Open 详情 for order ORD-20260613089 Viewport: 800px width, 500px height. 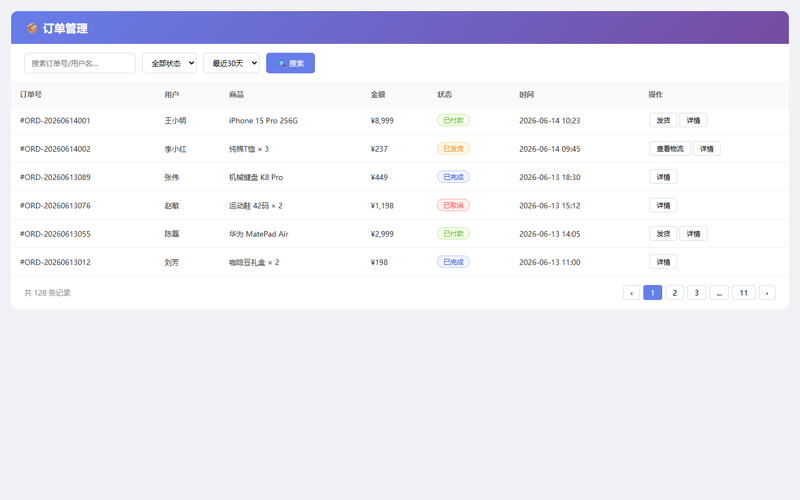[663, 177]
